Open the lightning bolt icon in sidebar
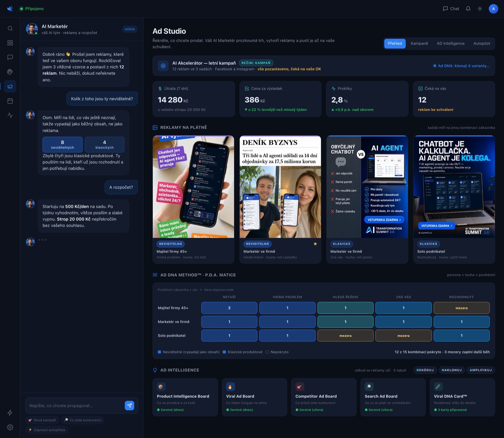This screenshot has width=504, height=438. [x=10, y=413]
